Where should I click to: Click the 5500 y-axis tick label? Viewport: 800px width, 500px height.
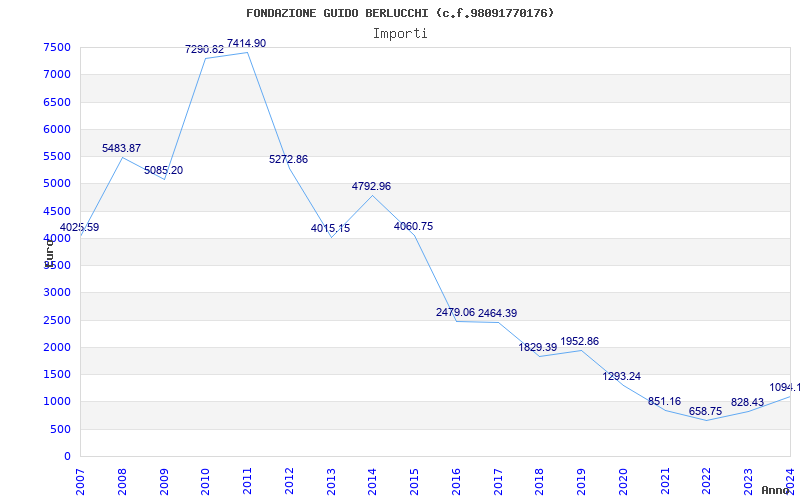(57, 156)
